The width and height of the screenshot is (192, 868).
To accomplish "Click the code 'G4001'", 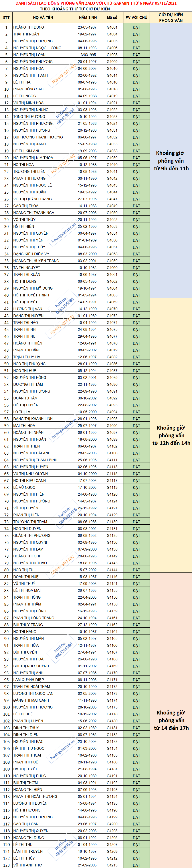I will click(112, 27).
